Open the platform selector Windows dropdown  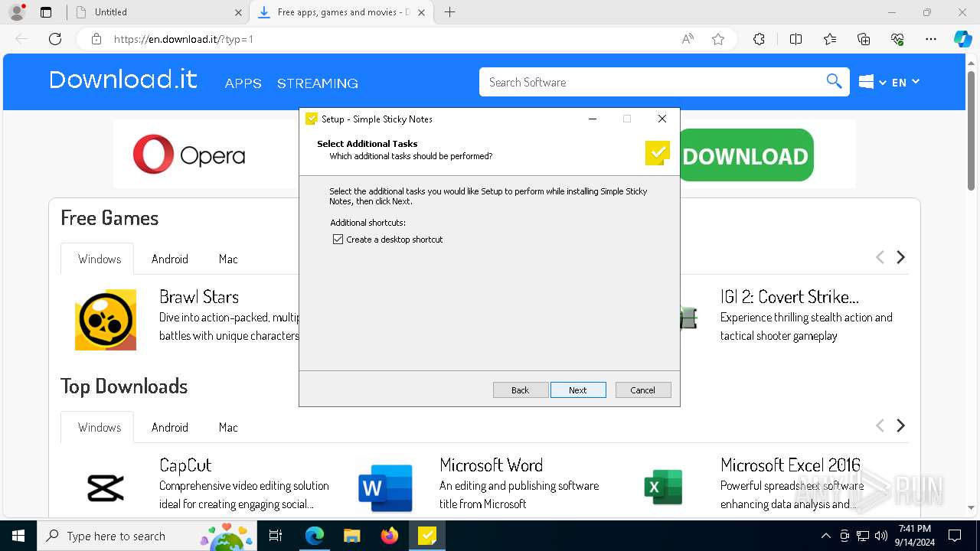click(x=872, y=82)
